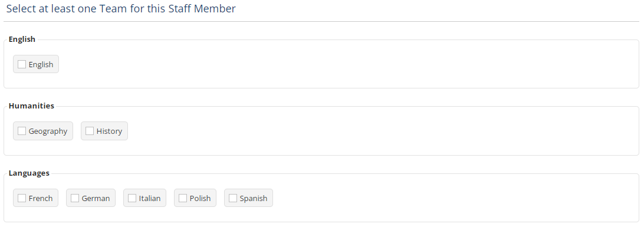Toggle the Italian checkbox square
This screenshot has width=644, height=227.
132,198
